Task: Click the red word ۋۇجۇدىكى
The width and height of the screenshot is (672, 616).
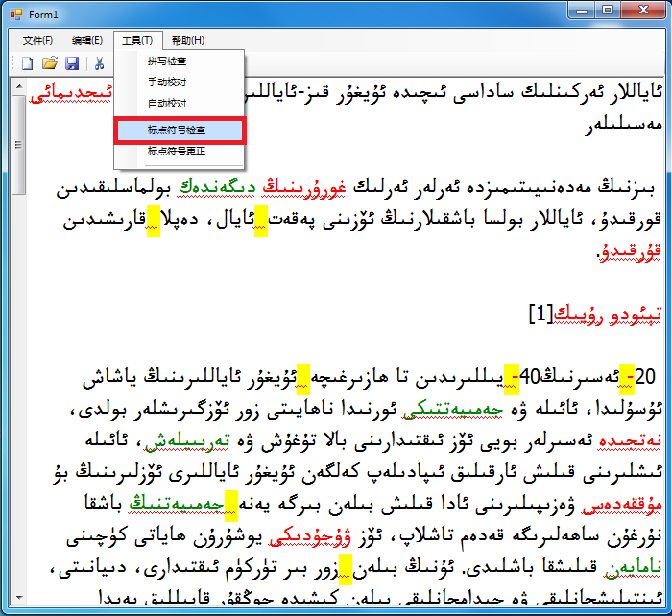Action: tap(310, 536)
